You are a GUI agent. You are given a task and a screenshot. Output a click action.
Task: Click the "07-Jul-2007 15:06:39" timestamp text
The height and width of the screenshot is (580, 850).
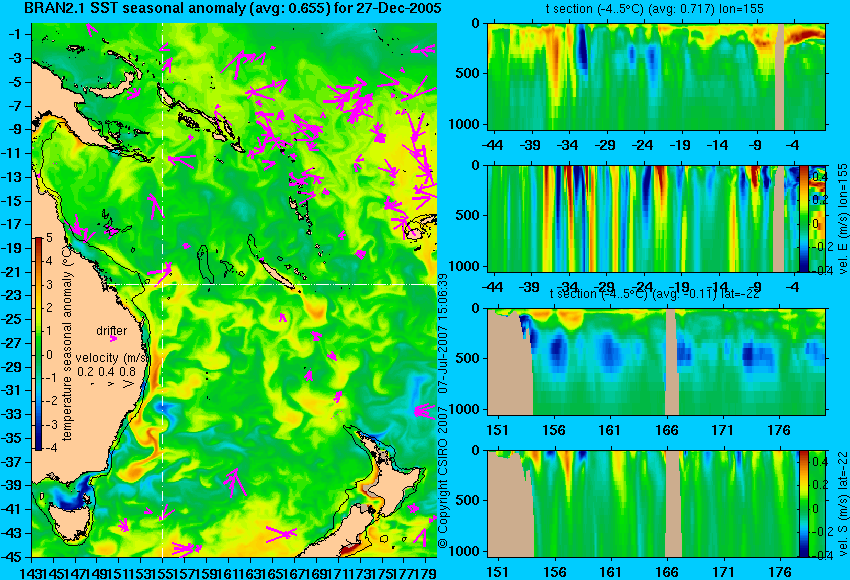point(443,333)
